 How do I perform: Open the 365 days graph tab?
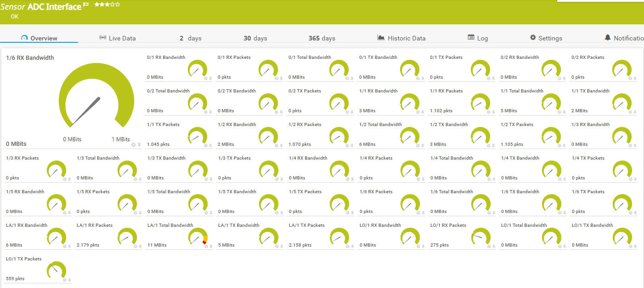(322, 38)
